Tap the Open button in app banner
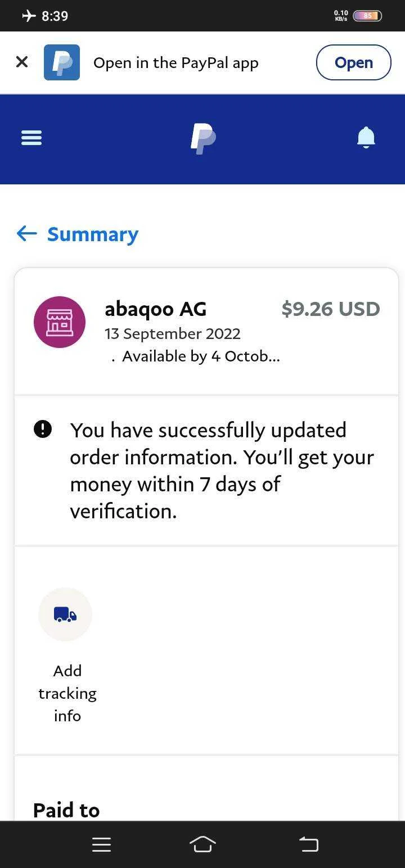 coord(354,62)
